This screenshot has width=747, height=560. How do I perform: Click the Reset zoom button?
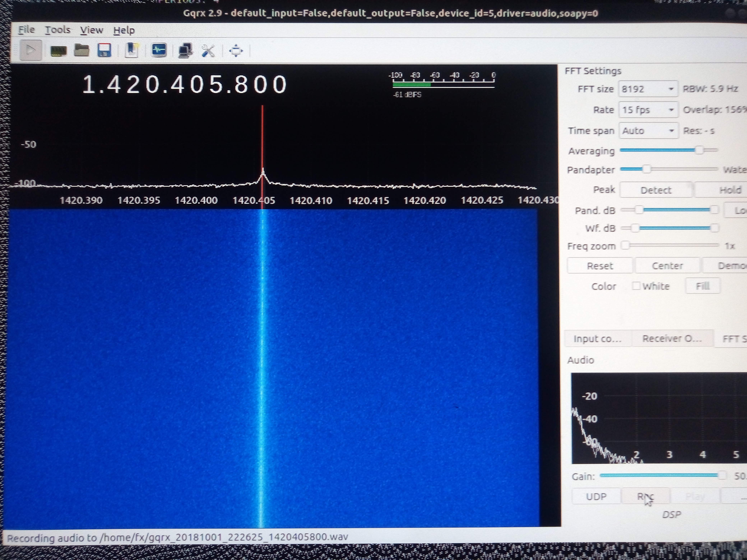pos(599,266)
